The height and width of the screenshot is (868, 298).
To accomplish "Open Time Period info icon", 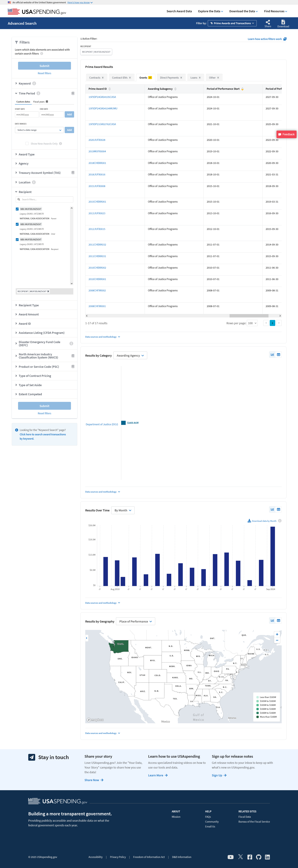I will (x=38, y=93).
